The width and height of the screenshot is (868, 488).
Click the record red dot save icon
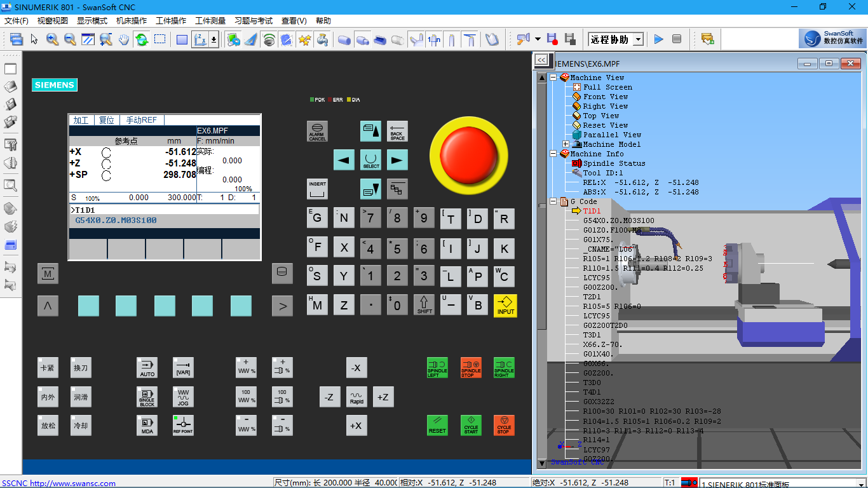coord(552,39)
